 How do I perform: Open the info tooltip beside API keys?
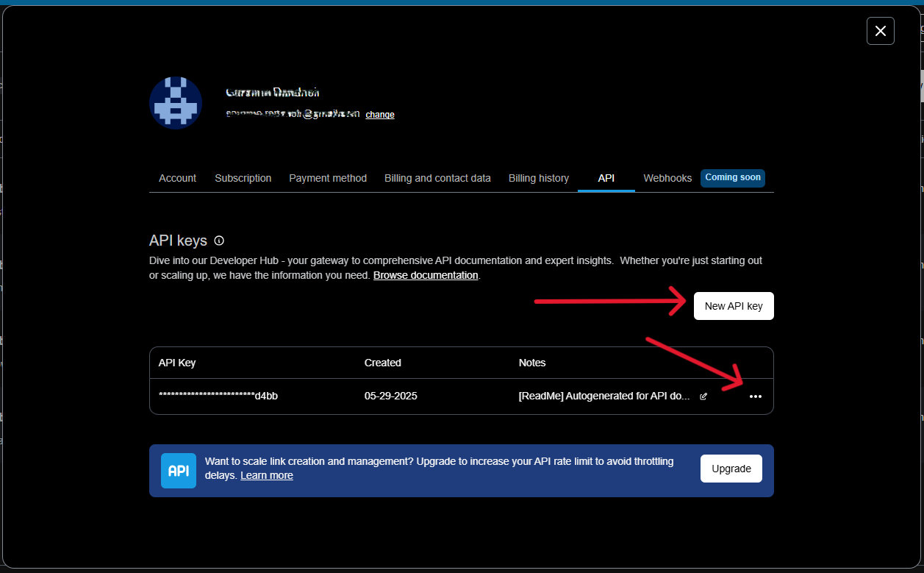point(218,241)
